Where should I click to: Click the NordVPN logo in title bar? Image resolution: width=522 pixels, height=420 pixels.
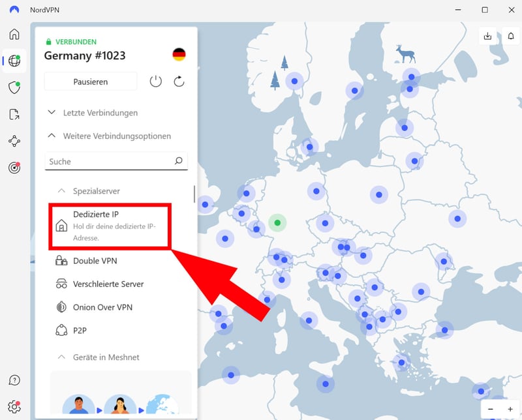pyautogui.click(x=14, y=10)
